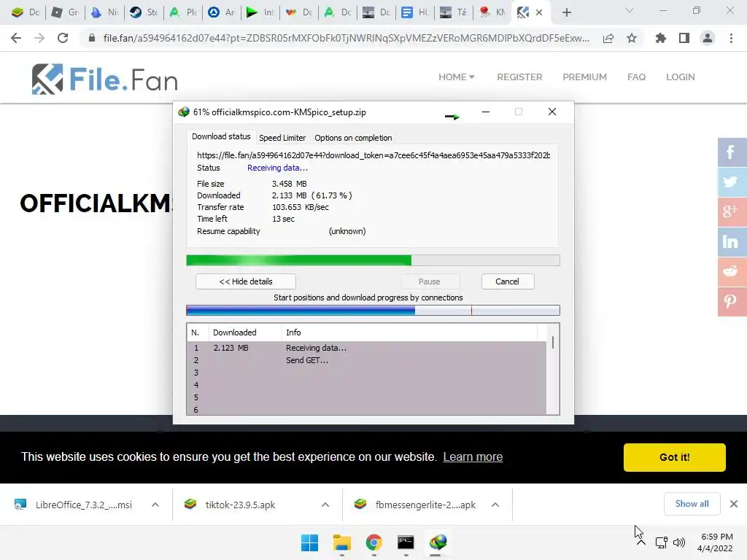This screenshot has width=747, height=560.
Task: Click the LinkedIn share icon
Action: (732, 242)
